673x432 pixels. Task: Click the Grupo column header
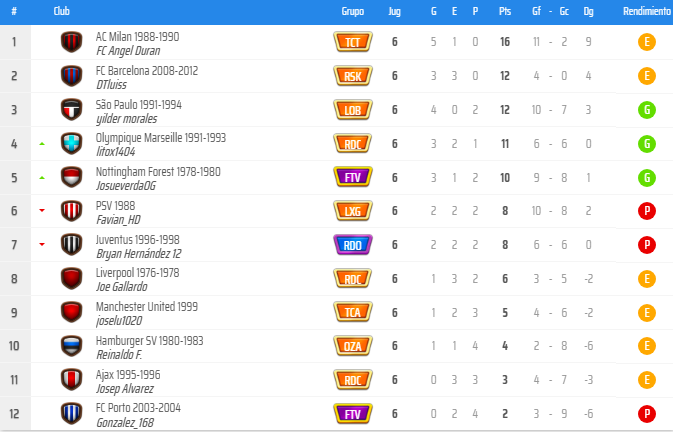click(352, 11)
